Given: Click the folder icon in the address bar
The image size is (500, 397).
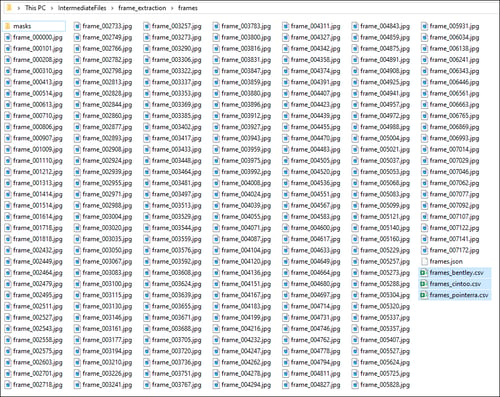Looking at the screenshot, I should 9,7.
